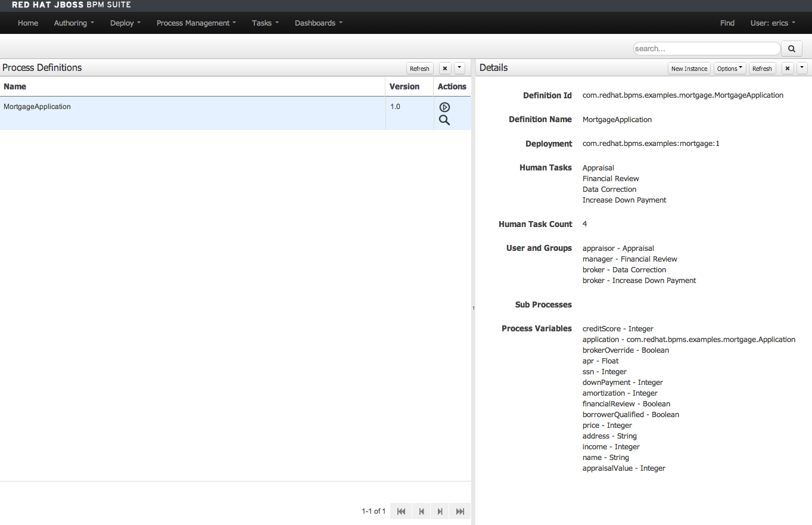Click the Actions column header

coord(452,86)
